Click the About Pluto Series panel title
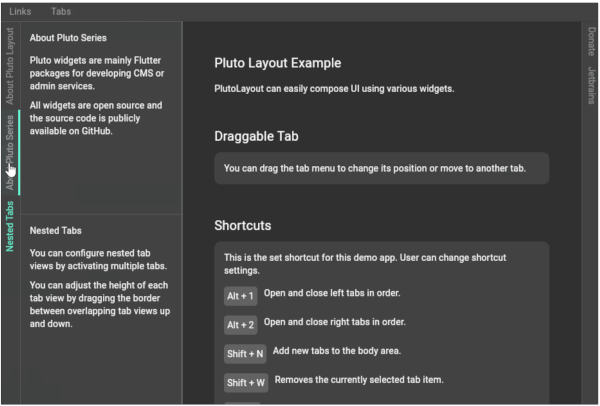Viewport: 600px width, 406px height. click(x=68, y=38)
